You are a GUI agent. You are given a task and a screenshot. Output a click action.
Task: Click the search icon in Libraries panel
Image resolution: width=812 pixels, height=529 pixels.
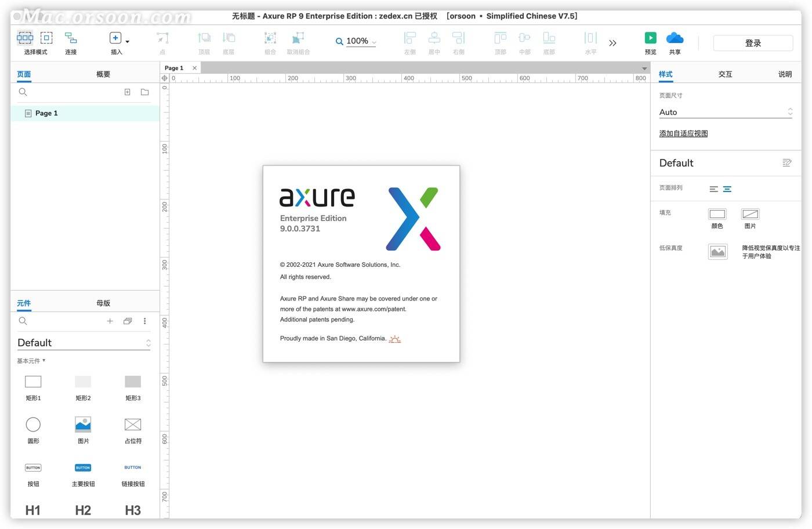[x=23, y=321]
